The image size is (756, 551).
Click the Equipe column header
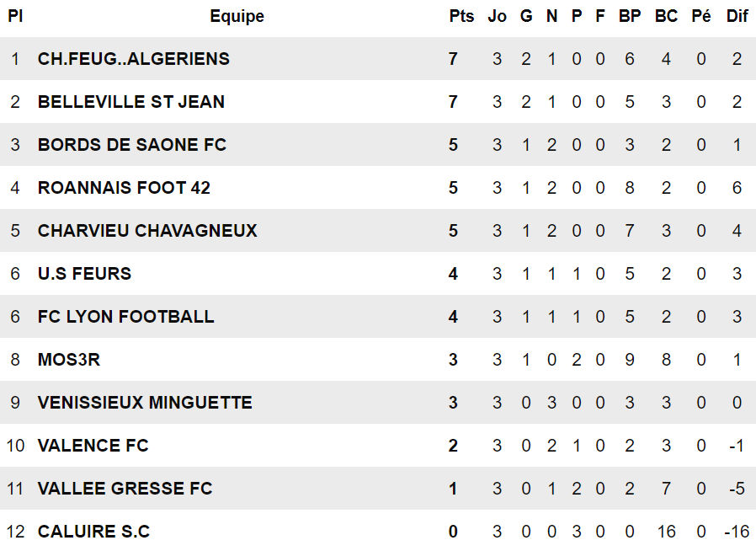click(x=237, y=16)
